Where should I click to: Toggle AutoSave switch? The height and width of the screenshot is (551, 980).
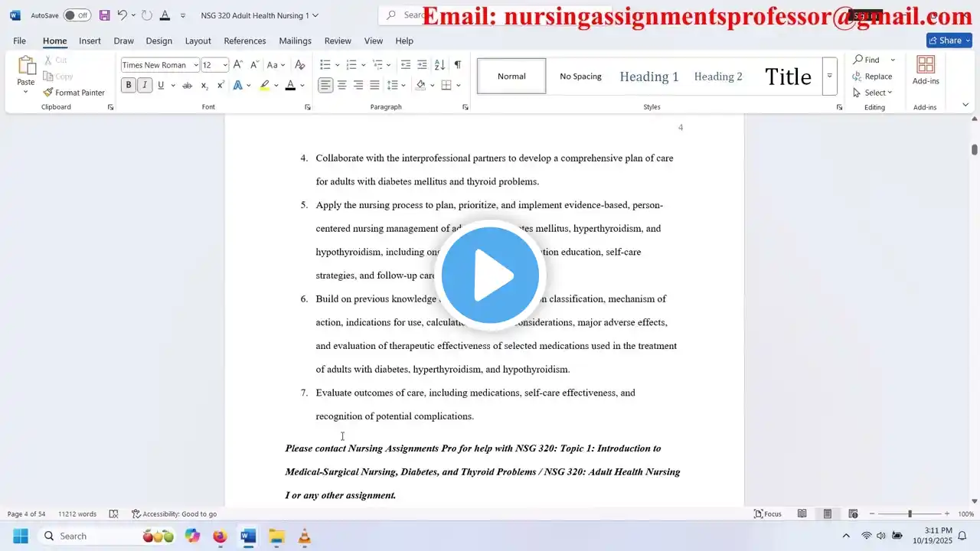click(x=77, y=15)
